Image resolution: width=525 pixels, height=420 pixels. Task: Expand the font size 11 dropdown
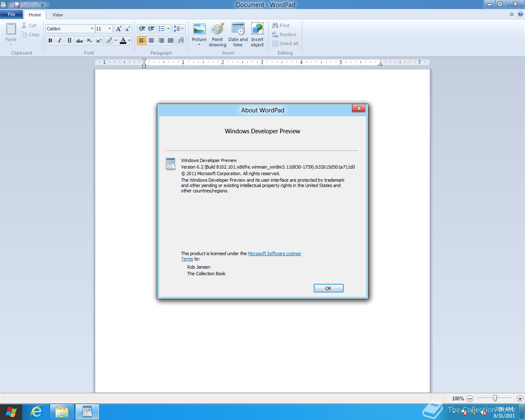pos(110,29)
